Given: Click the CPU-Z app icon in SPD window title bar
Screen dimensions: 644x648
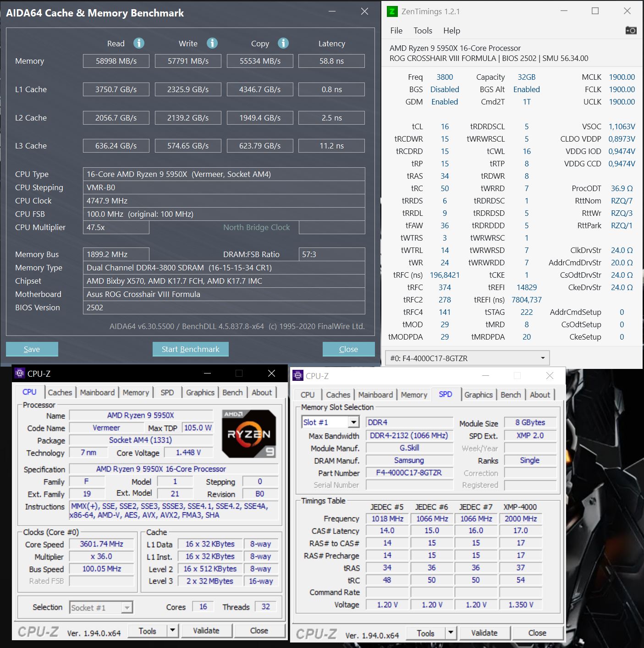Looking at the screenshot, I should (298, 376).
